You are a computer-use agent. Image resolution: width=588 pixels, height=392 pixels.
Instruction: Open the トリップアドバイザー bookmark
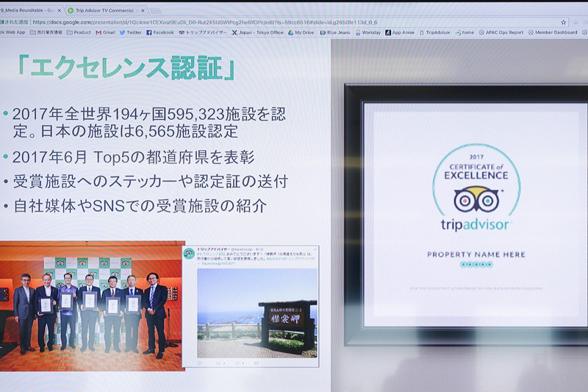[x=203, y=32]
